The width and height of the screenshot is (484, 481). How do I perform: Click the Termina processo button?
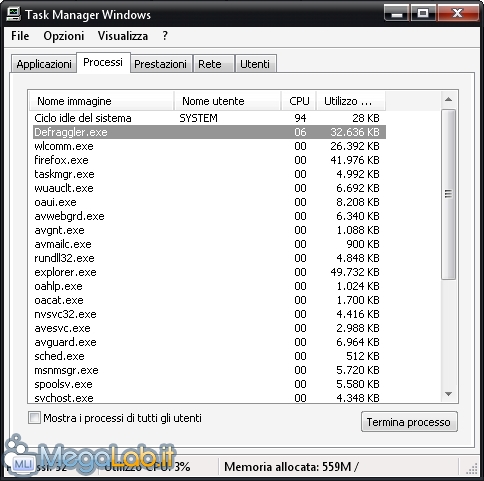pos(409,422)
